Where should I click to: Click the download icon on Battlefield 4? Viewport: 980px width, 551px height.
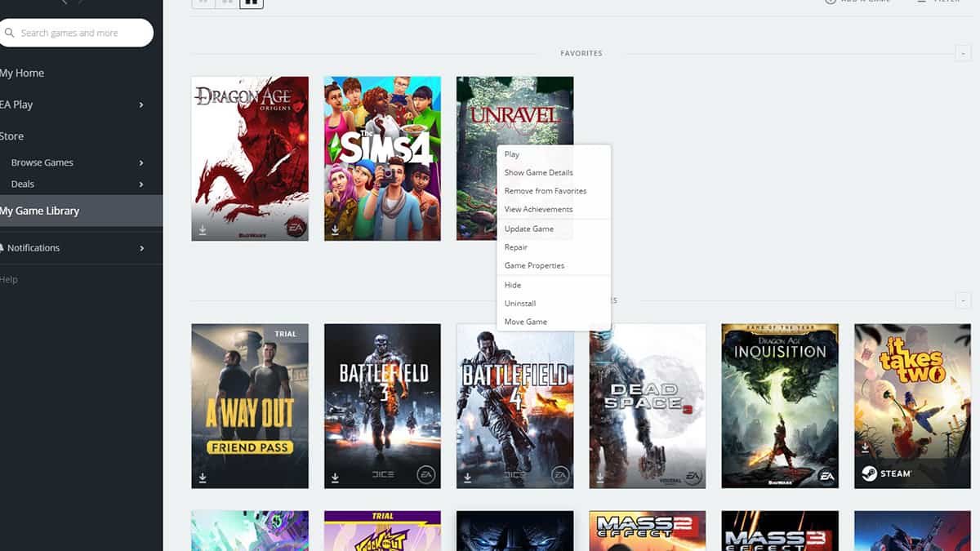(466, 476)
